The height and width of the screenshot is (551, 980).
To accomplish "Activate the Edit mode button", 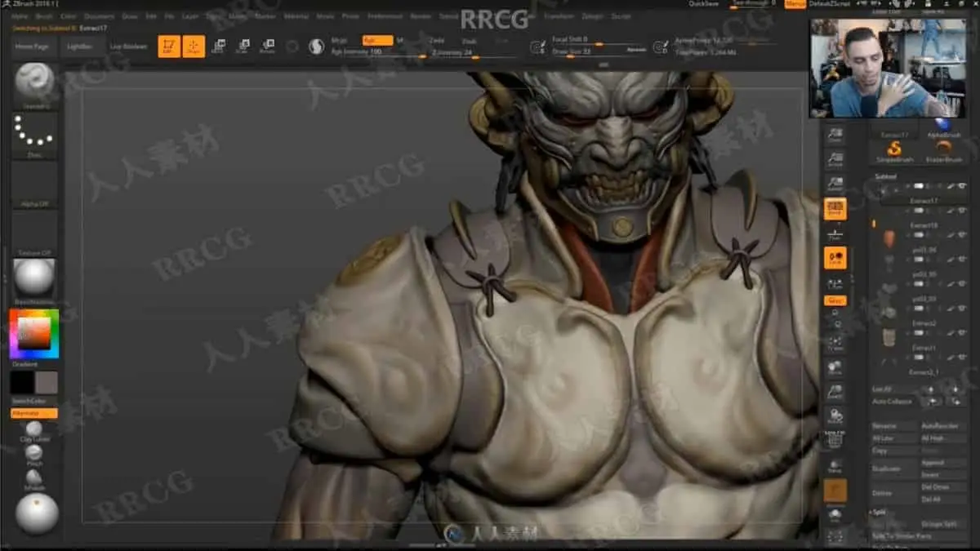I will click(169, 47).
